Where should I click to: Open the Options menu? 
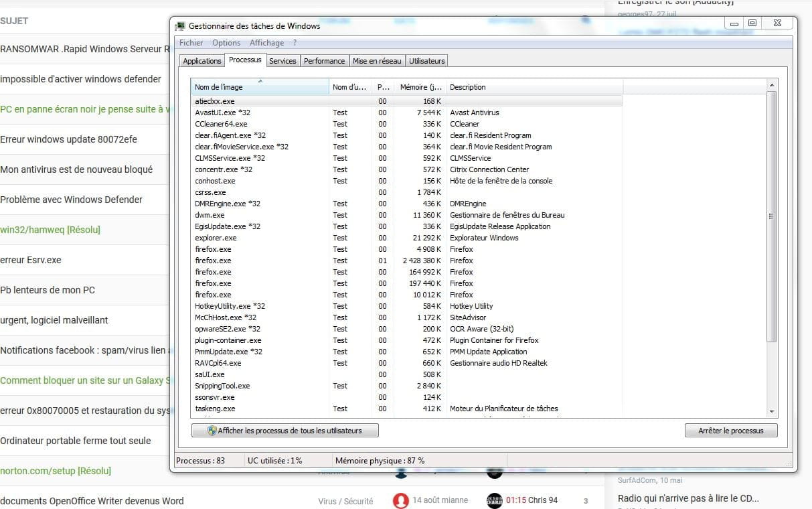(x=226, y=43)
